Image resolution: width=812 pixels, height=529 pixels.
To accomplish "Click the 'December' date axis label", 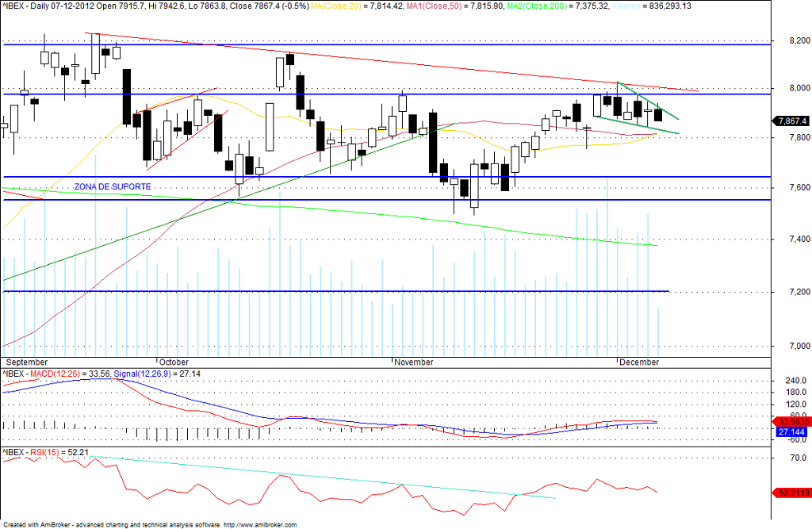I will coord(640,362).
